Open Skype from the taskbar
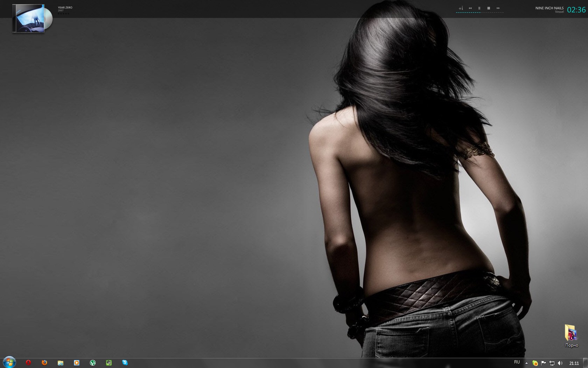 click(x=125, y=363)
